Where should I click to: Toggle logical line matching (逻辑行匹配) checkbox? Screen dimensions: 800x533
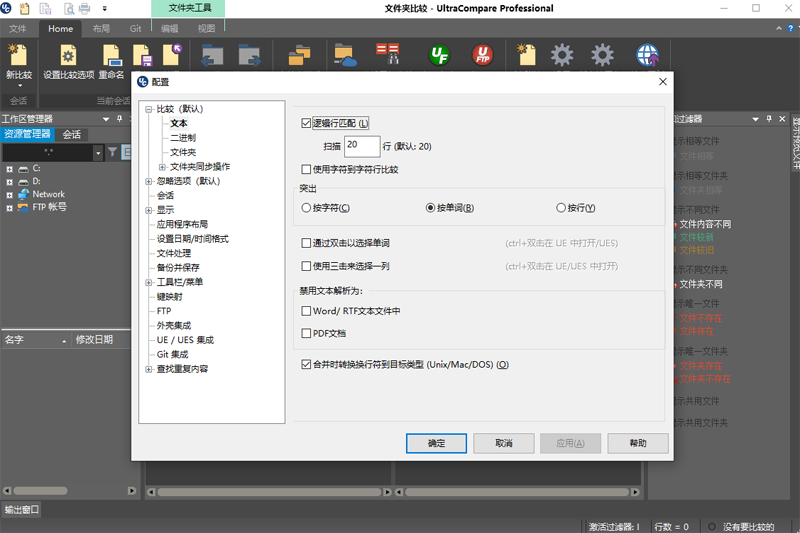point(306,123)
